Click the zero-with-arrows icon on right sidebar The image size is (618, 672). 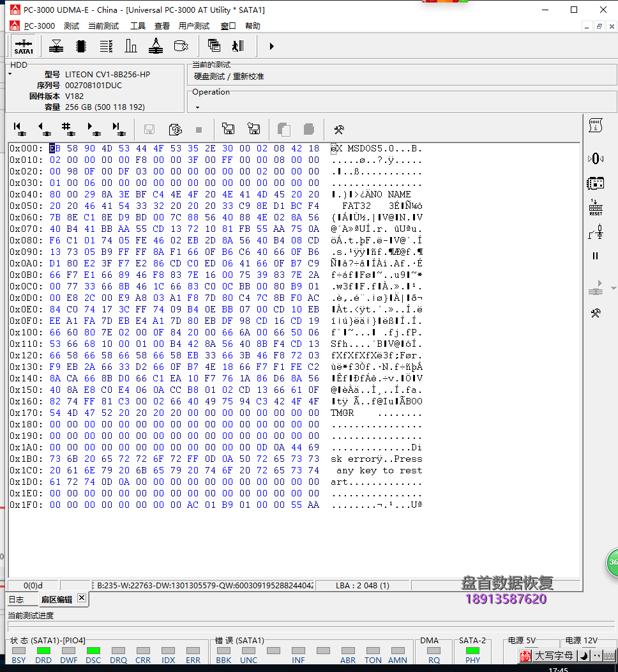(x=595, y=159)
